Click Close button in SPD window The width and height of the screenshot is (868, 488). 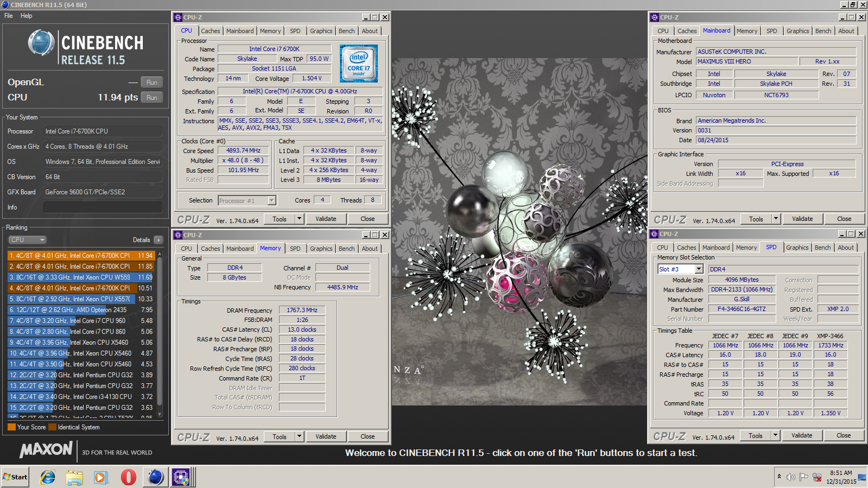844,435
